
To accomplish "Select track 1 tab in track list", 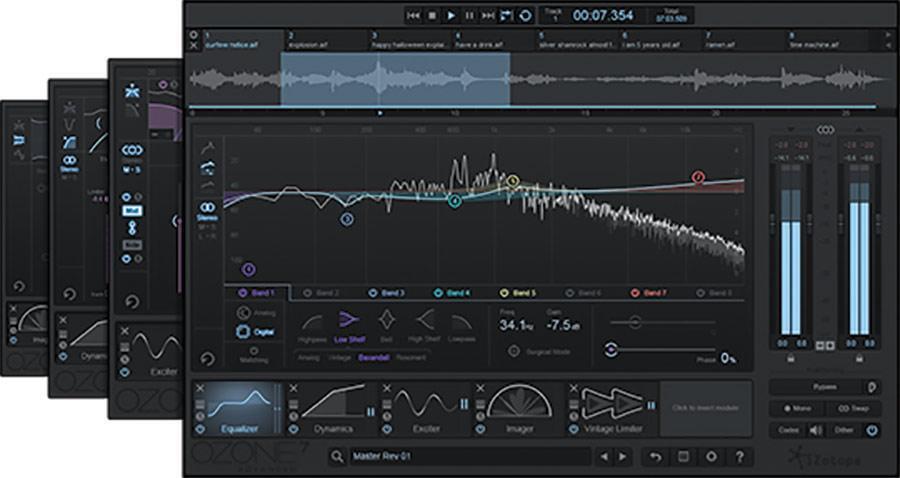I will click(x=243, y=40).
